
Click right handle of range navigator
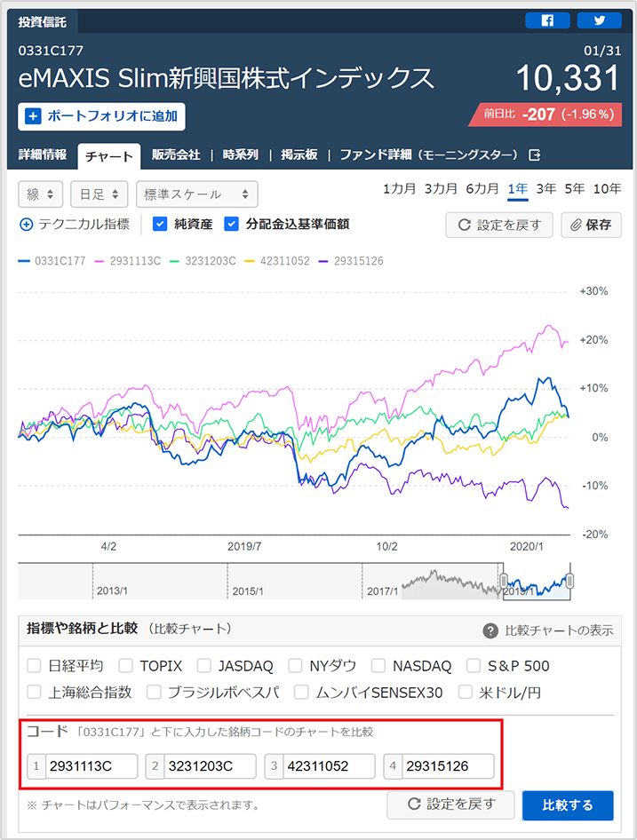pos(570,581)
